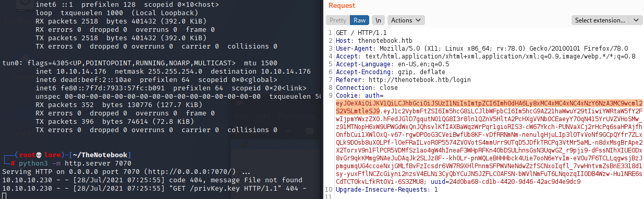Screen dimensions: 644x199
Task: Click the Accept: text/html header line
Action: [486, 56]
